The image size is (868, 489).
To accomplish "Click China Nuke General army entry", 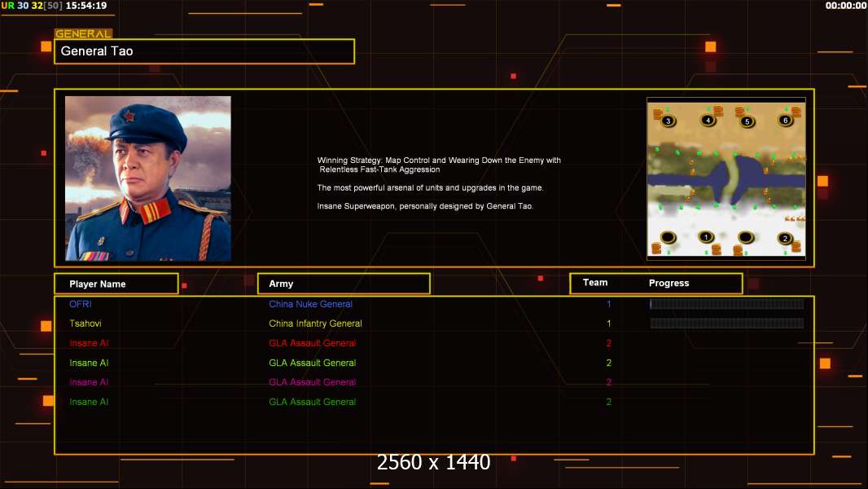I will tap(310, 304).
